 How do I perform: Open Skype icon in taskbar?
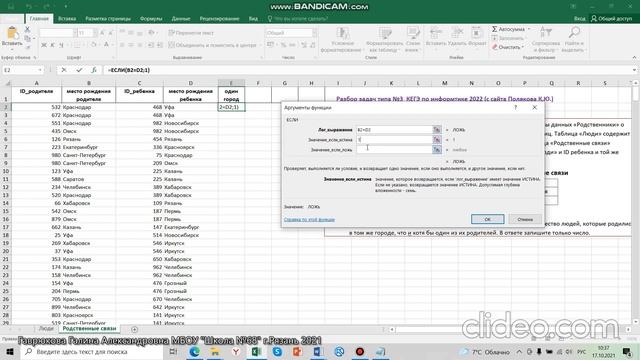[277, 351]
